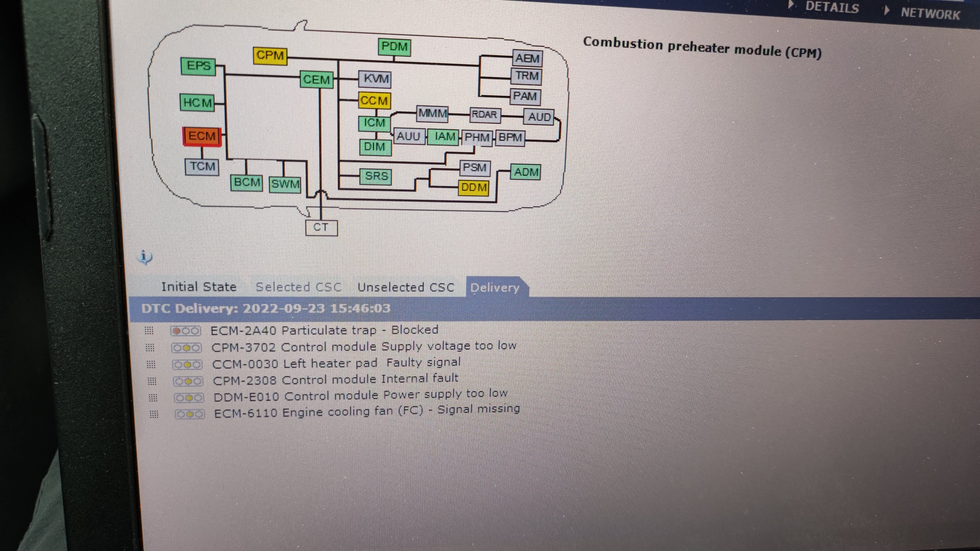Open DDM-E010 Power supply too low
The width and height of the screenshot is (980, 551).
click(361, 395)
